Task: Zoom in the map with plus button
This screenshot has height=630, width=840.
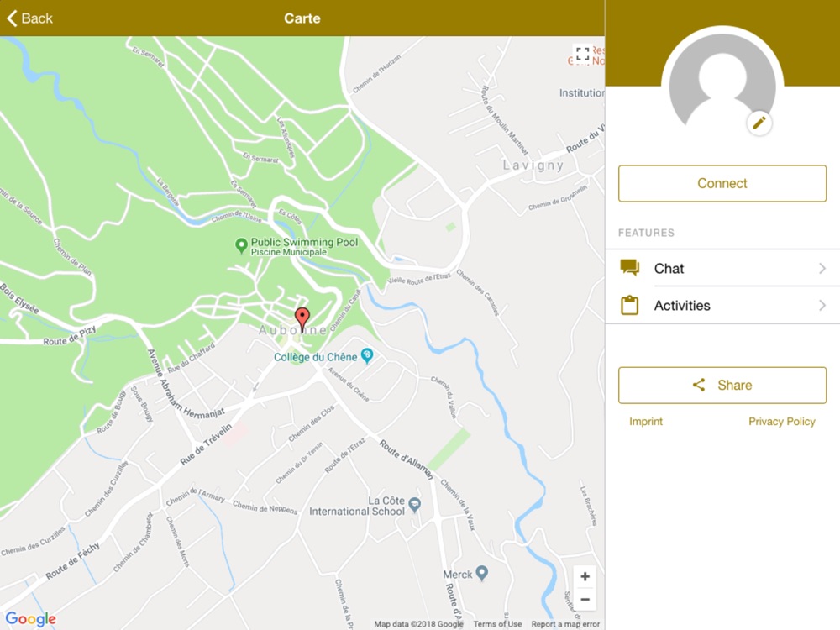Action: click(585, 576)
